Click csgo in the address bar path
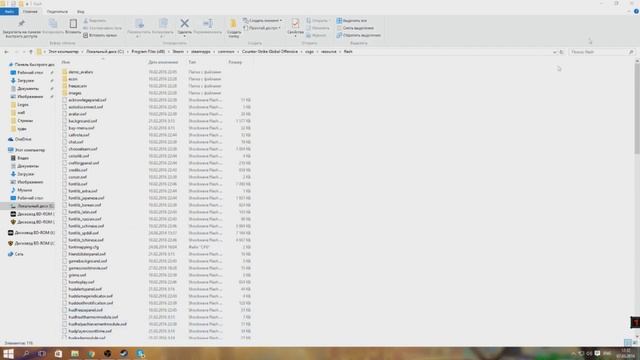 pyautogui.click(x=309, y=52)
